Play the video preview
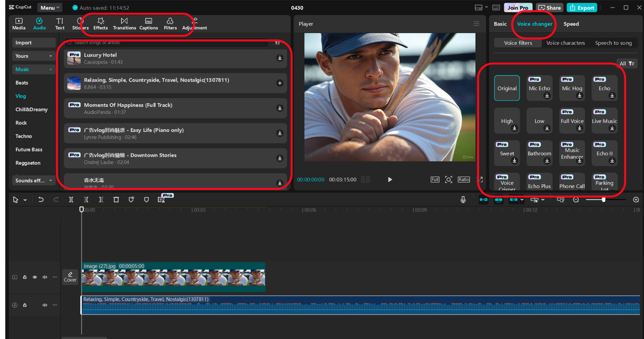 coord(390,179)
